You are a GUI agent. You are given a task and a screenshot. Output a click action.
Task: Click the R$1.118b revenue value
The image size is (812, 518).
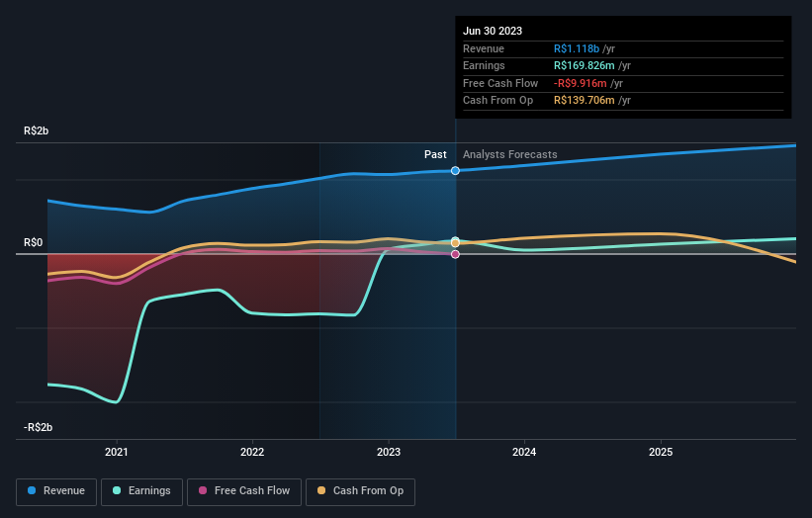click(x=577, y=48)
